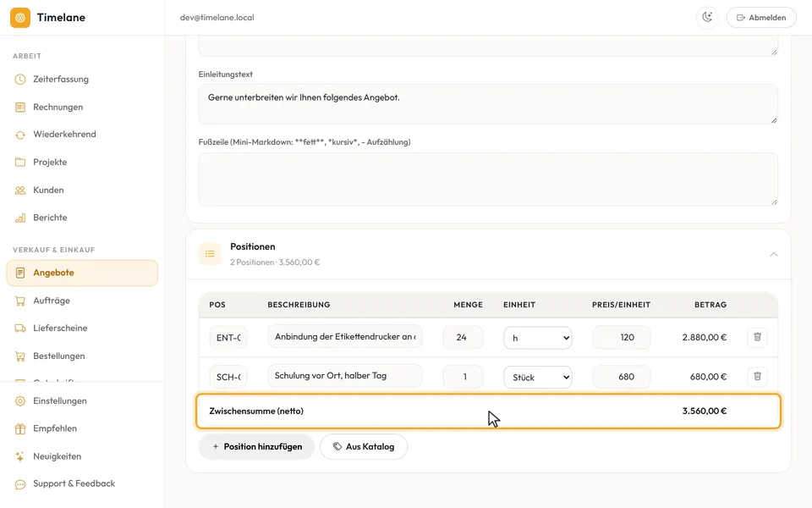Go to Rechnungen page
This screenshot has width=812, height=508.
[x=82, y=108]
